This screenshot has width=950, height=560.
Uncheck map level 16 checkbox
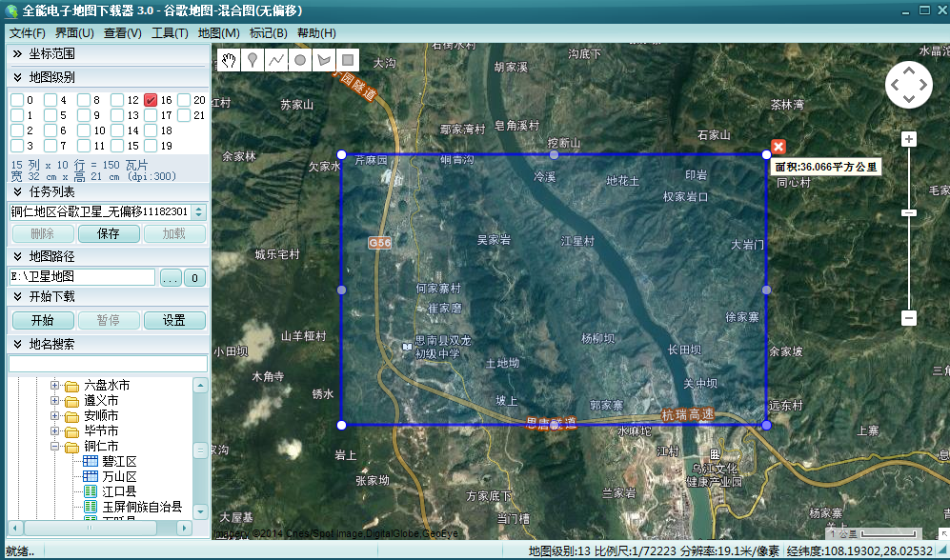(151, 100)
